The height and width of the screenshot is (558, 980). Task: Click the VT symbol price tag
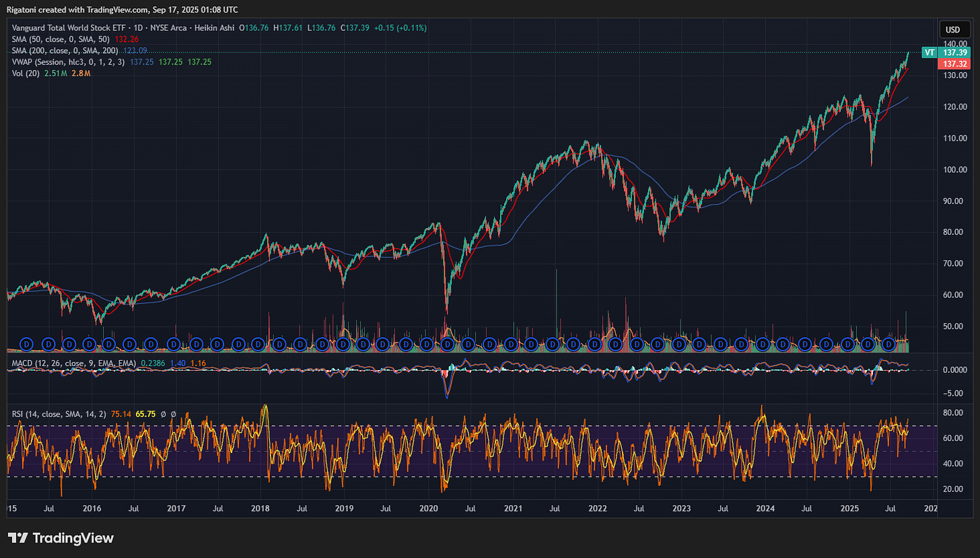tap(929, 52)
